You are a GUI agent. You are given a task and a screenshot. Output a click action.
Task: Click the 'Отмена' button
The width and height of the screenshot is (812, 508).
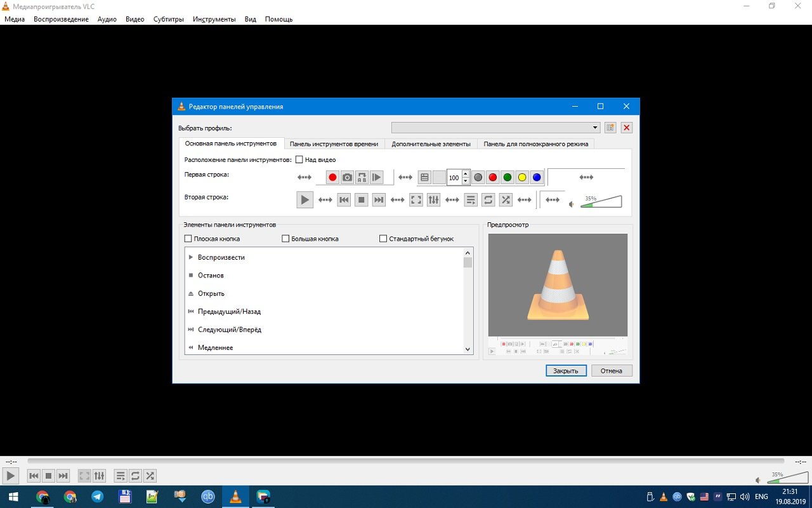tap(612, 371)
